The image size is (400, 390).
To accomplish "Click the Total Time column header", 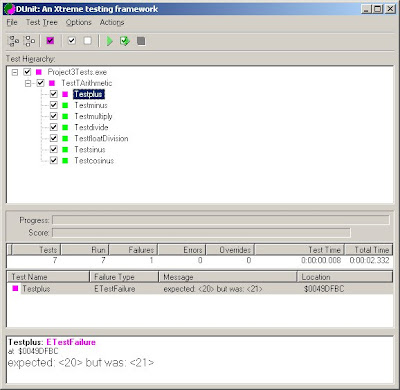I will click(369, 250).
